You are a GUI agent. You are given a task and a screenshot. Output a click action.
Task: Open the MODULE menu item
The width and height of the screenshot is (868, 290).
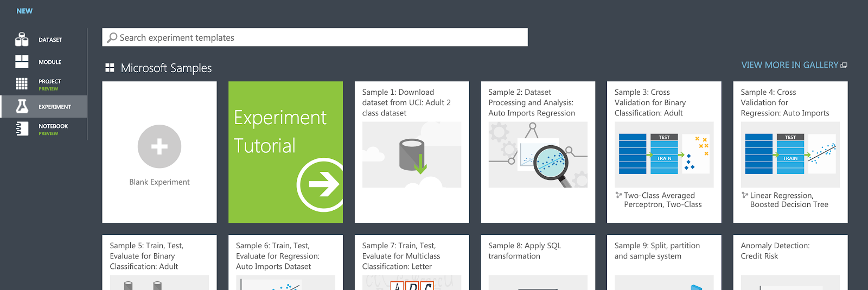(43, 62)
